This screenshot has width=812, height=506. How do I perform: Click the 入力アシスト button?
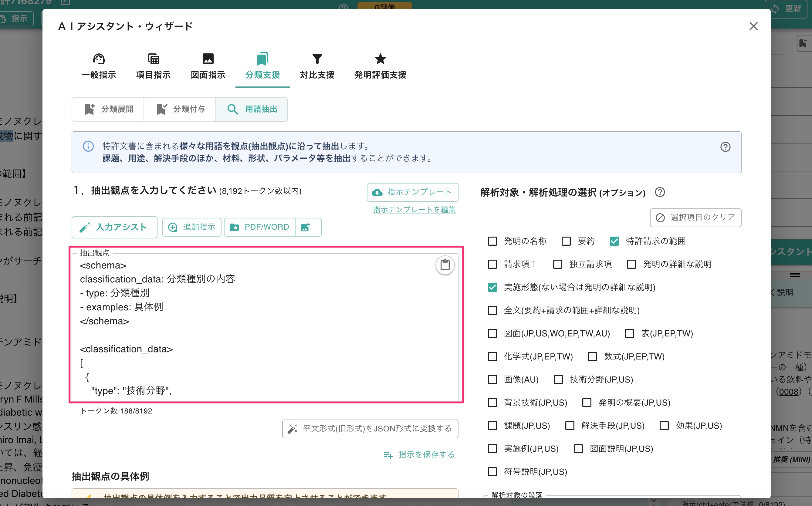click(114, 227)
